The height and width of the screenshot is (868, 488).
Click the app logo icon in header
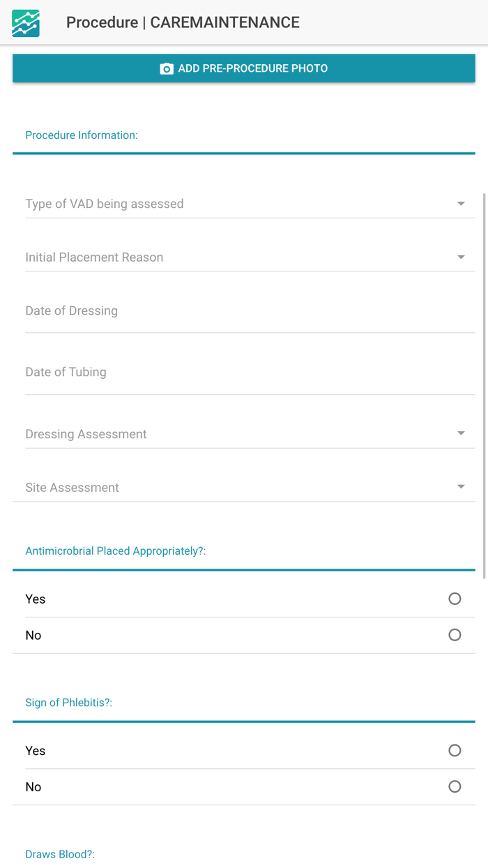point(26,23)
